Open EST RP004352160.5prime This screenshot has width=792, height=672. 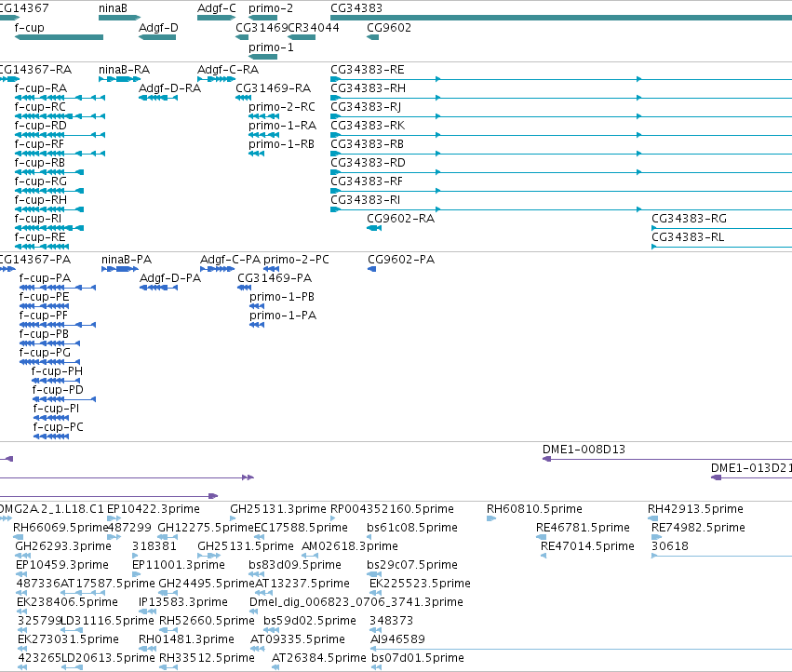332,517
